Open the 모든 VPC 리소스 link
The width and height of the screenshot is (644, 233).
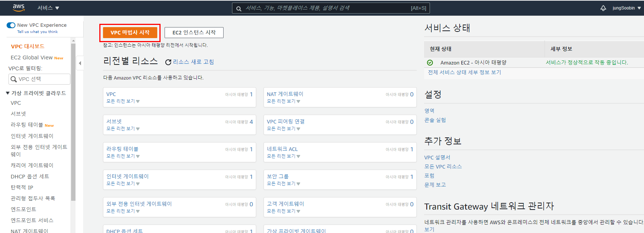[443, 167]
